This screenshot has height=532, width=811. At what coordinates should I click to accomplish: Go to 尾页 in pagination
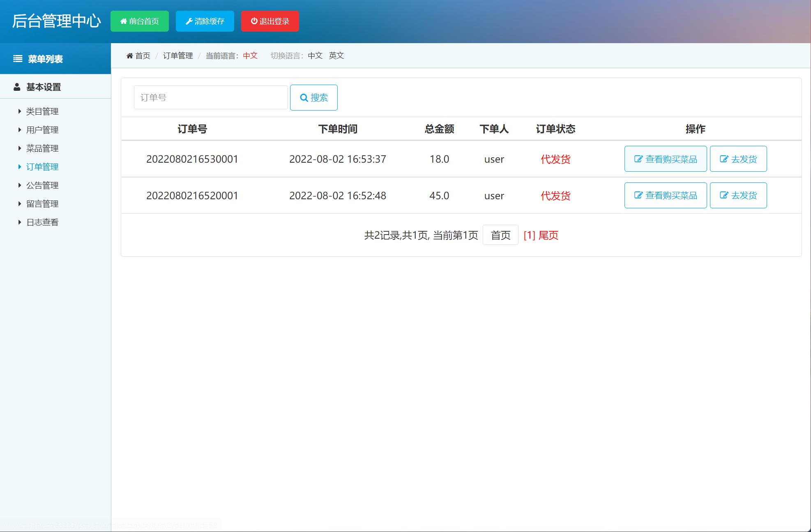click(548, 235)
